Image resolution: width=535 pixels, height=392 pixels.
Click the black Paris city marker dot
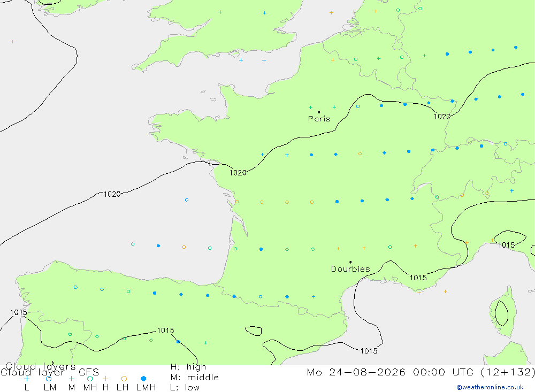319,112
